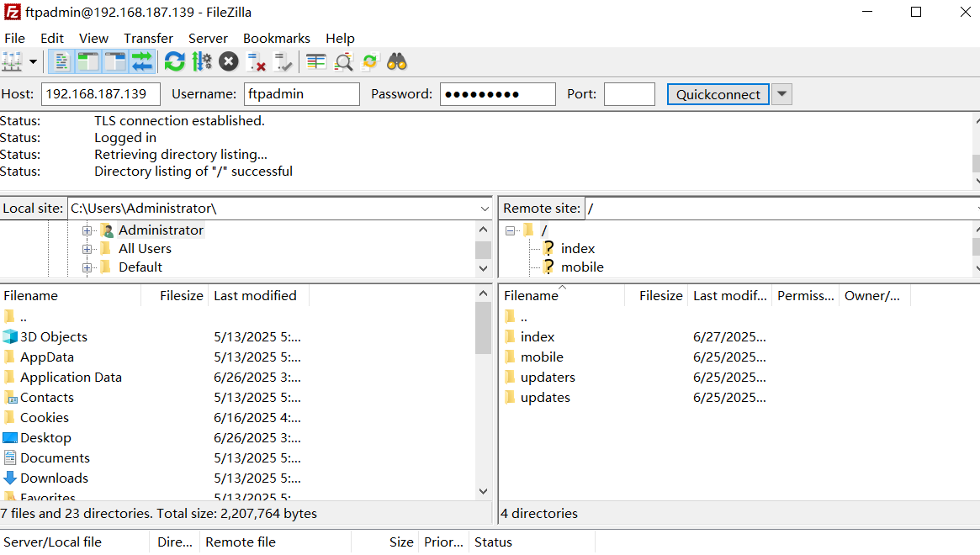Open the Site Manager dropdown arrow
Screen dimensions: 980x555
[x=33, y=62]
